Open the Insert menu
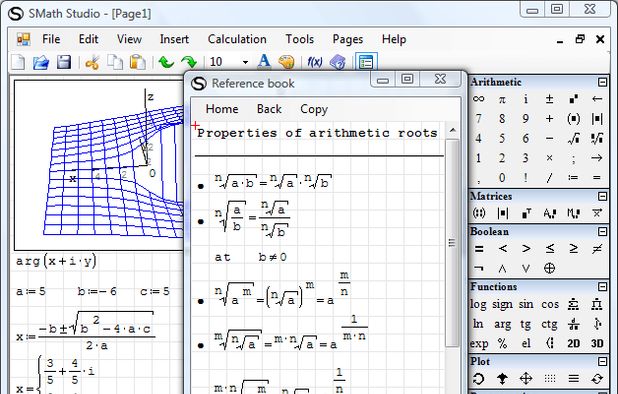618x394 pixels. 174,39
